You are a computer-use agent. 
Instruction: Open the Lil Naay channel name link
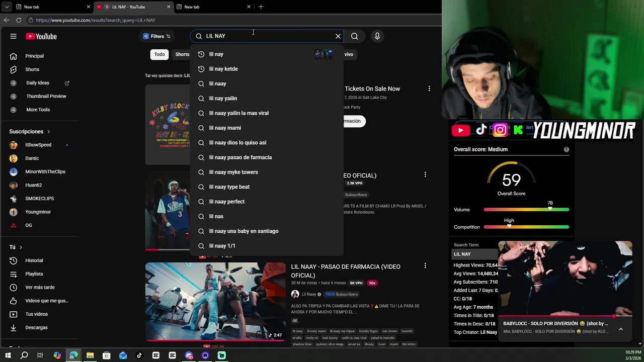[308, 294]
